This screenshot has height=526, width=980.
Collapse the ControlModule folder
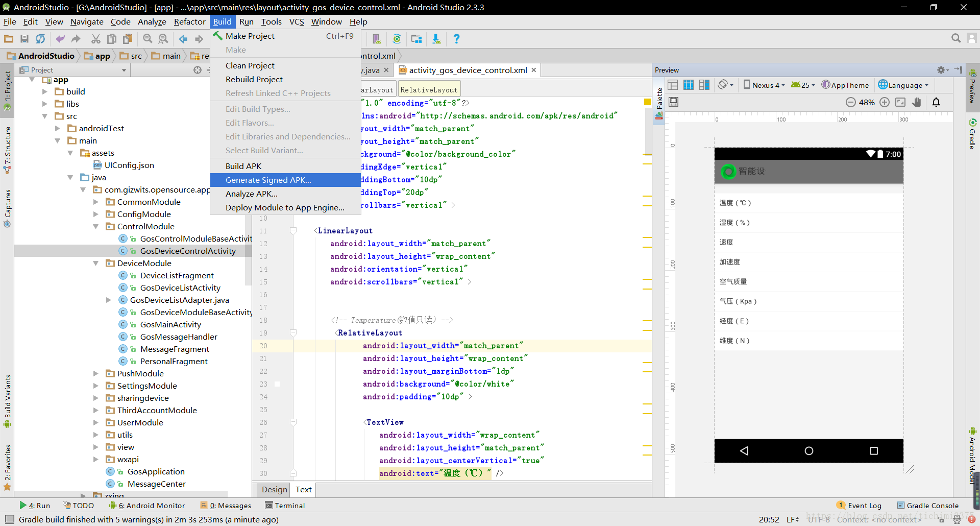[96, 226]
